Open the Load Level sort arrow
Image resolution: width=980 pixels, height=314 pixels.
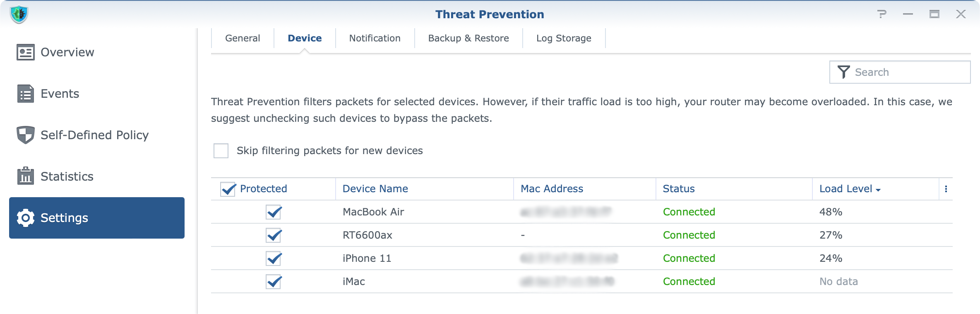(x=878, y=190)
